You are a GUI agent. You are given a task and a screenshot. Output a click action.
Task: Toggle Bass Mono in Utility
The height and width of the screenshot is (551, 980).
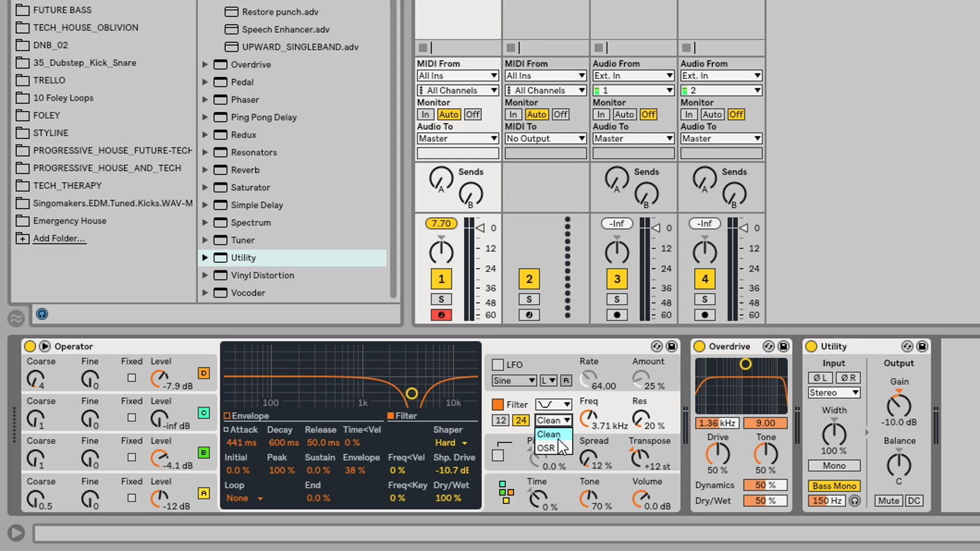[834, 486]
